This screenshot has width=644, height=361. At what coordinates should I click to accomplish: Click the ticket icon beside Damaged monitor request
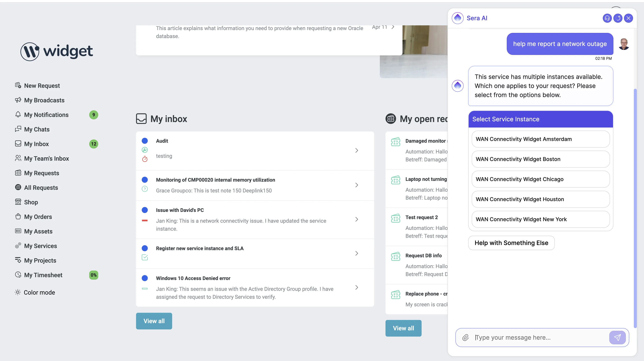(x=396, y=142)
